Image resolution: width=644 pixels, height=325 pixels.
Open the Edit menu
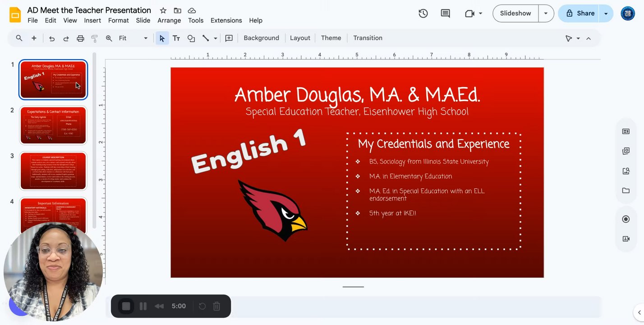(51, 20)
